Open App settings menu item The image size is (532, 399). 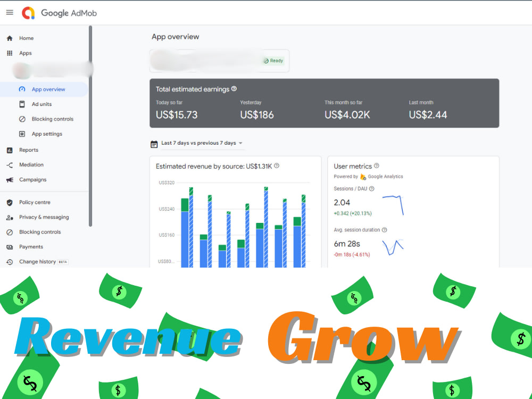(47, 134)
